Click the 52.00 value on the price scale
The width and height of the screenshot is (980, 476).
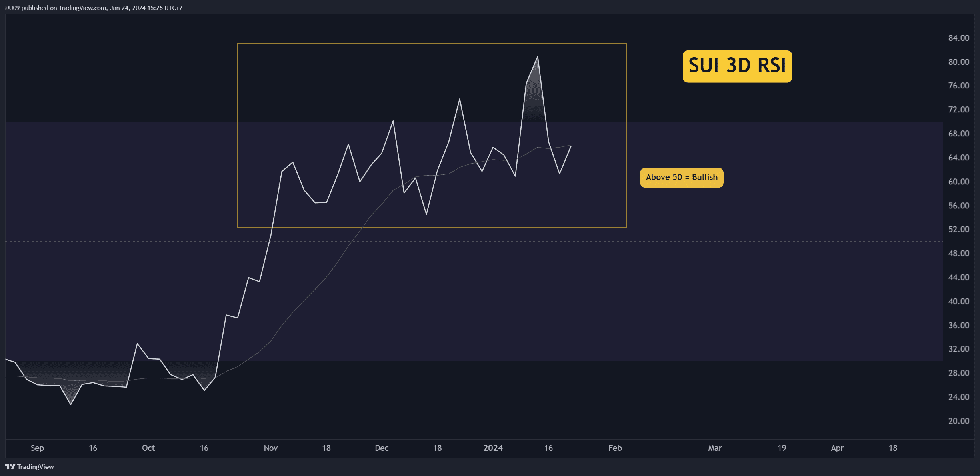click(958, 229)
